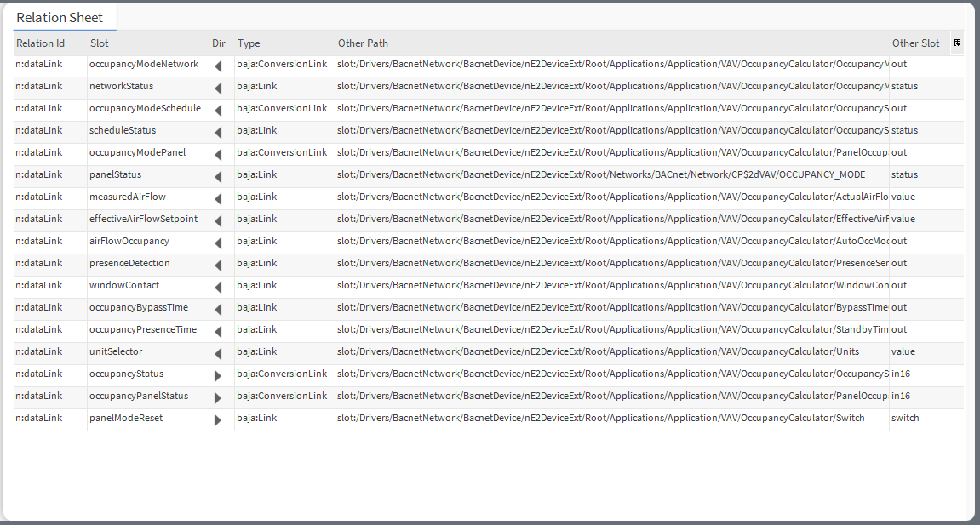Click right arrow in occupancyPanelStatus row
The height and width of the screenshot is (525, 980).
coord(218,397)
